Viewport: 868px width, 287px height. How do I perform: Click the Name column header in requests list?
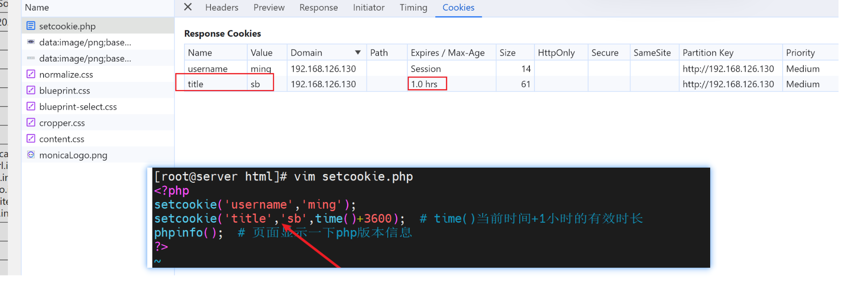click(x=37, y=7)
